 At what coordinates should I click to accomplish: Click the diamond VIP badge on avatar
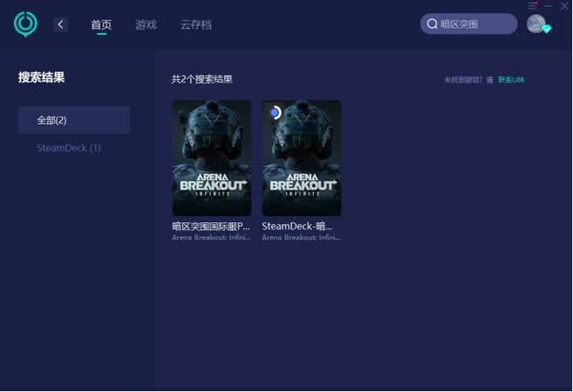click(x=547, y=29)
